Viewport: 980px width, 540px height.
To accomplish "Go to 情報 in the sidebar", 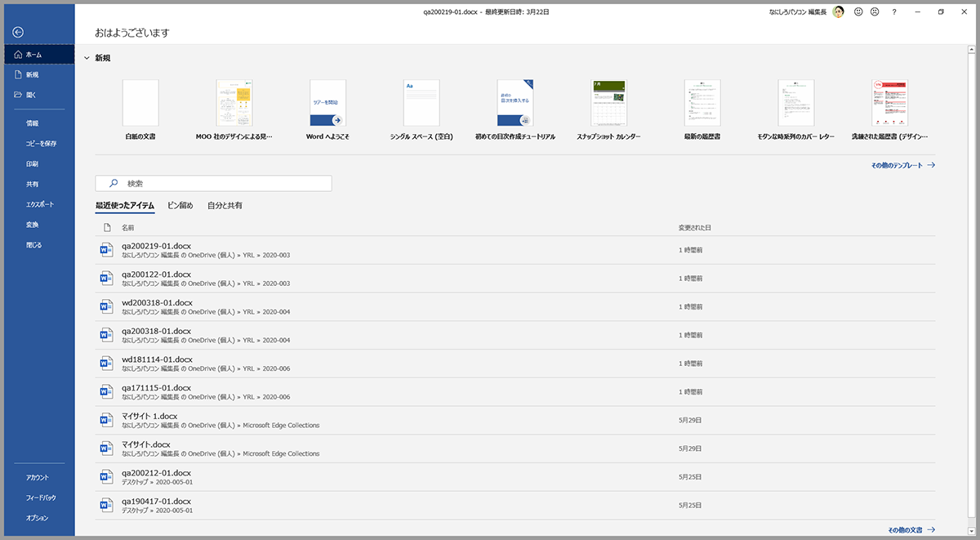I will (39, 123).
